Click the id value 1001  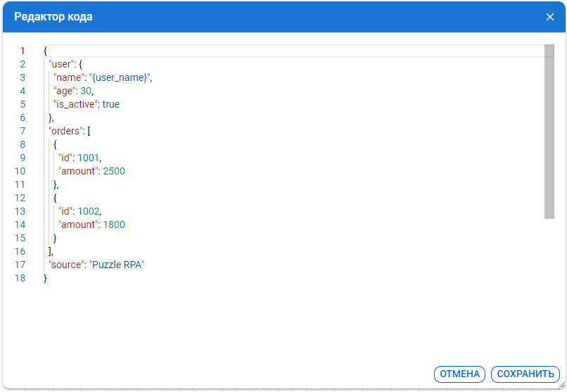[x=89, y=158]
